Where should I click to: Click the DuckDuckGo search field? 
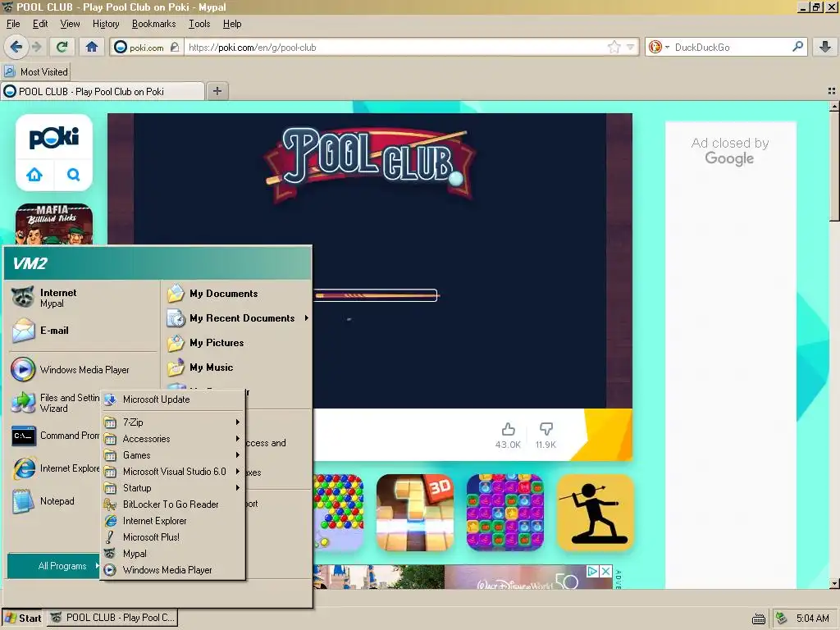[731, 47]
